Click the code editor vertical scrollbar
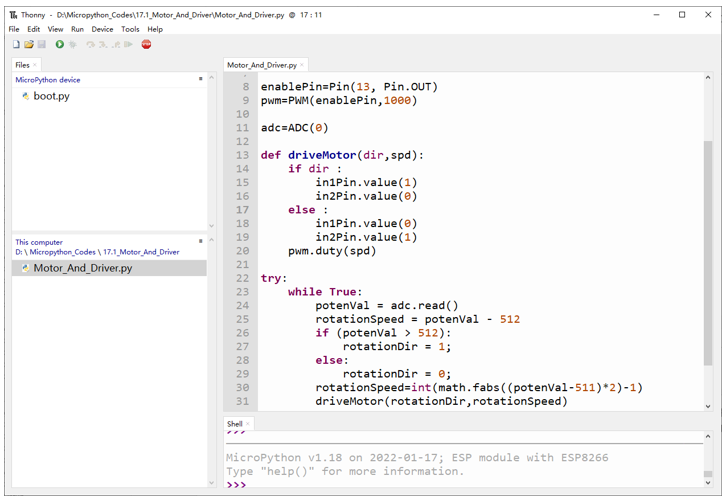 [x=708, y=253]
